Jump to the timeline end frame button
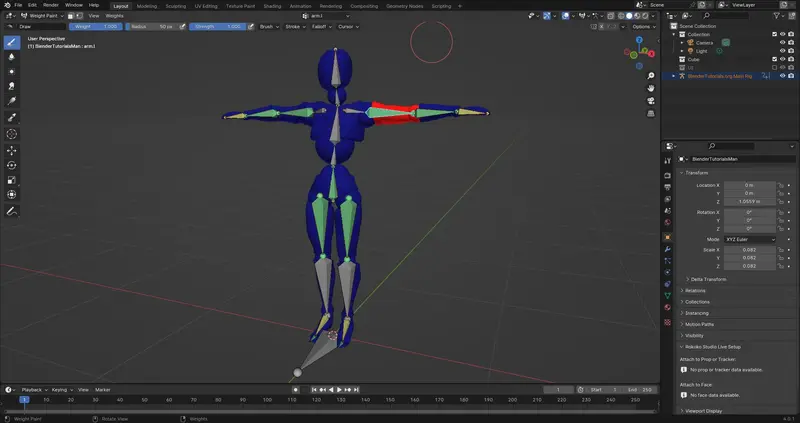The image size is (800, 423). tap(356, 389)
